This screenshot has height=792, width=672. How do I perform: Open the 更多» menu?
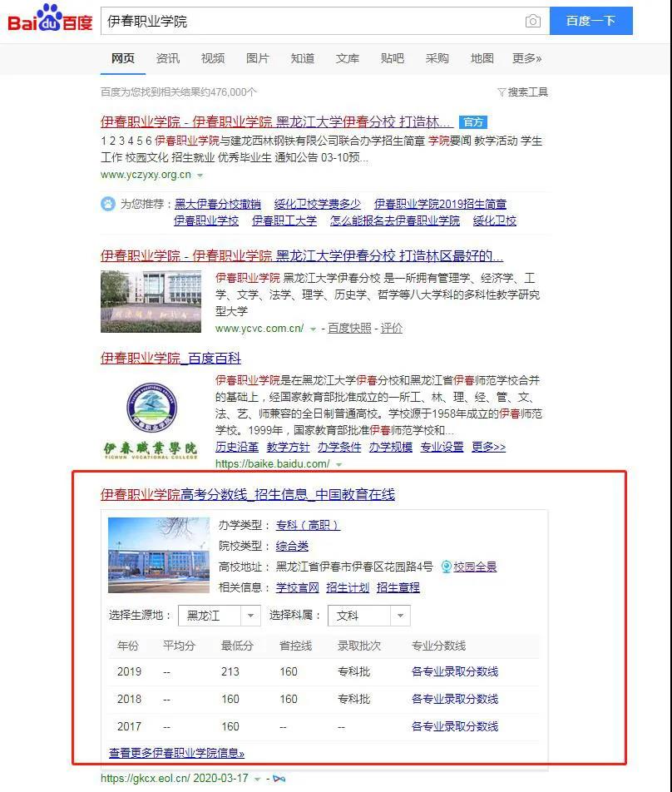click(x=528, y=58)
